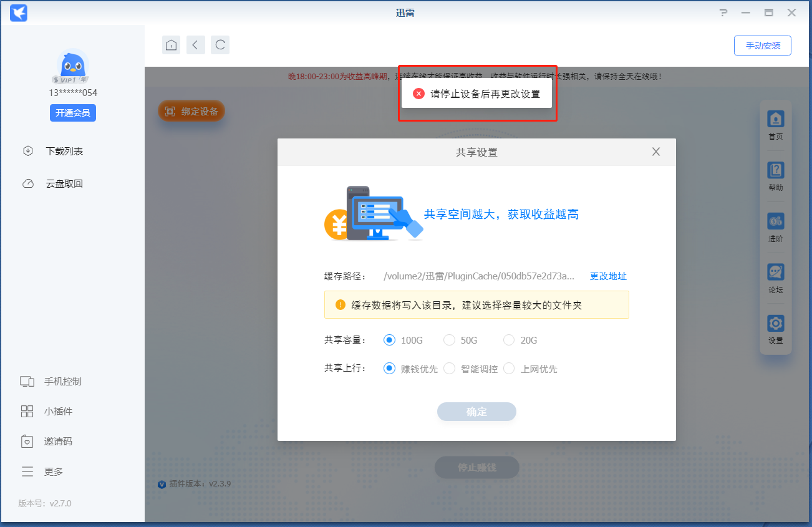
Task: Click the 更多 hamburger icon
Action: click(x=27, y=471)
